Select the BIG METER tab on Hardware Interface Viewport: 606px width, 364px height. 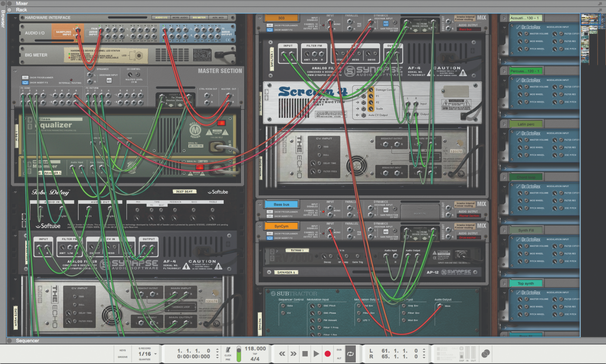[x=199, y=18]
